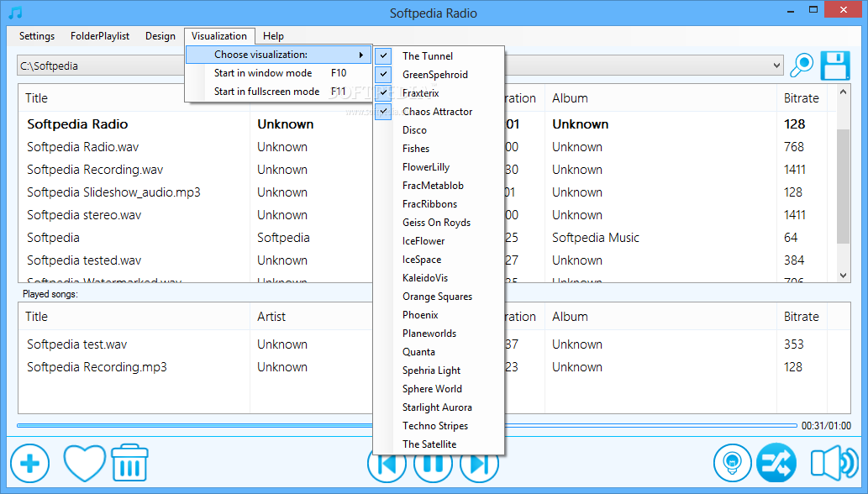The width and height of the screenshot is (868, 494).
Task: Choose Start in window mode
Action: (278, 73)
